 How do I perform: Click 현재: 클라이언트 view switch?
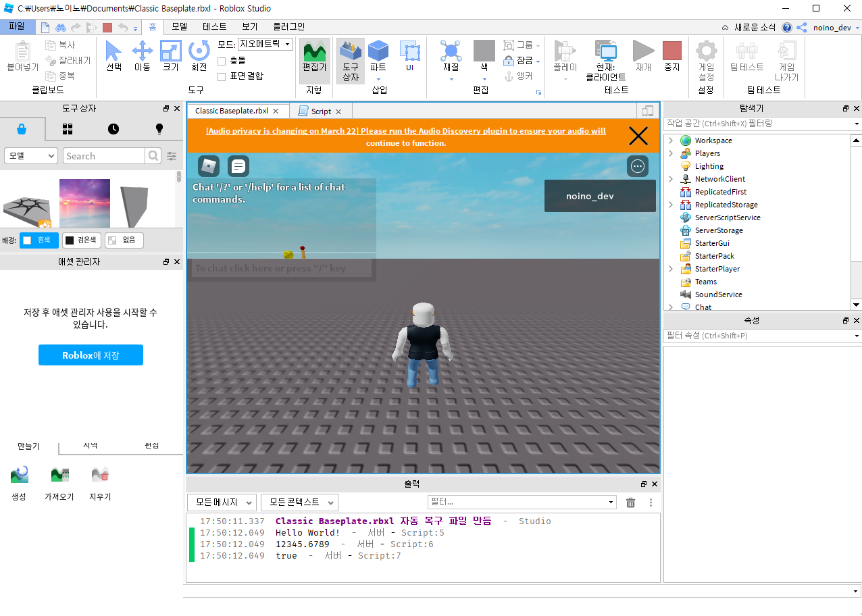[x=606, y=61]
